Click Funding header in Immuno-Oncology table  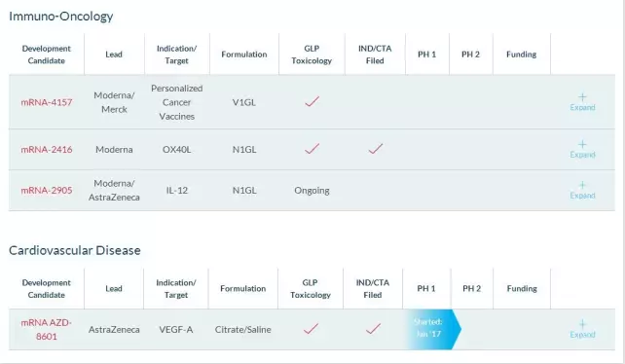point(522,55)
